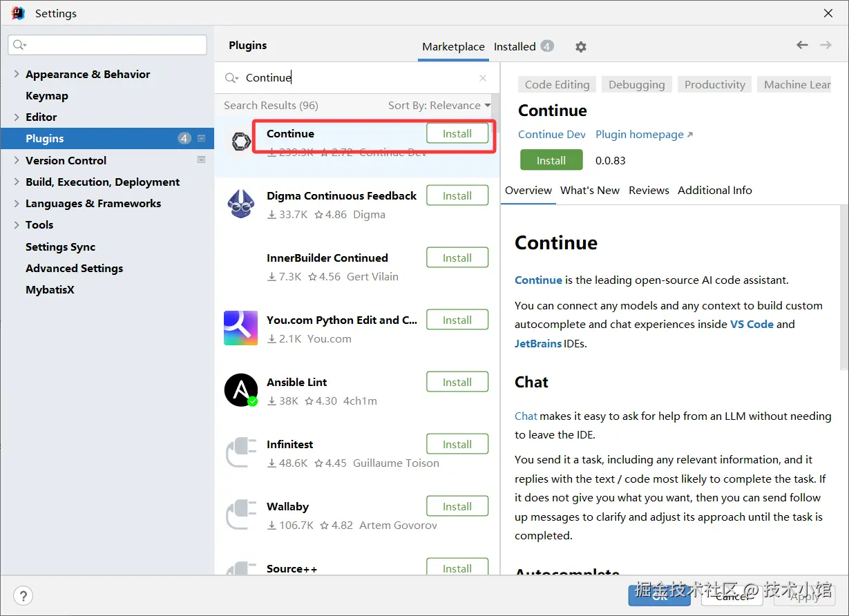Viewport: 849px width, 616px height.
Task: Install the Digma Continuous Feedback plugin
Action: [x=457, y=195]
